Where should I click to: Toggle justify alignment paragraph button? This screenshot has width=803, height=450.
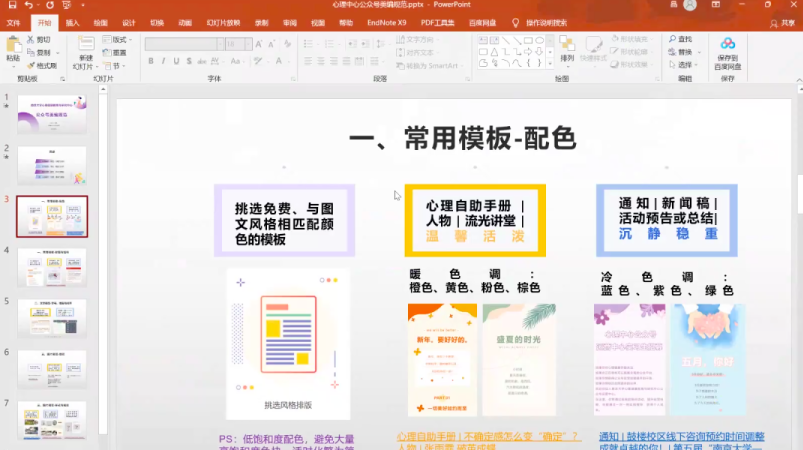[x=346, y=61]
